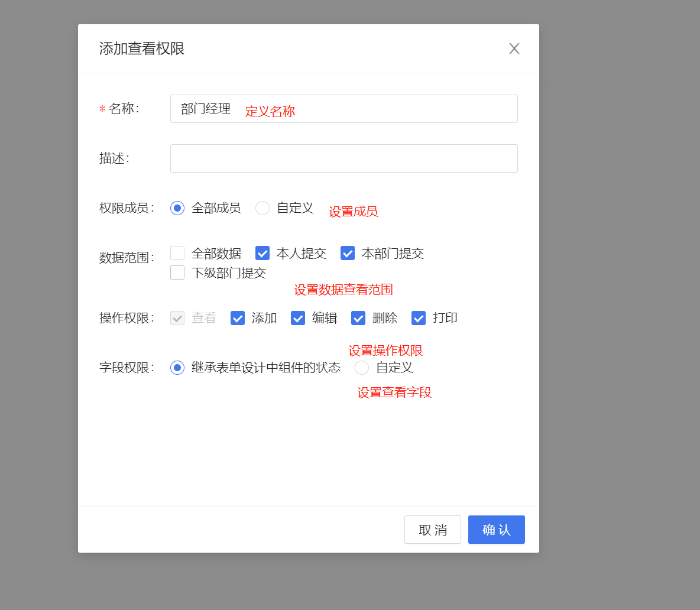Confirm with the 确认 button

pos(497,530)
